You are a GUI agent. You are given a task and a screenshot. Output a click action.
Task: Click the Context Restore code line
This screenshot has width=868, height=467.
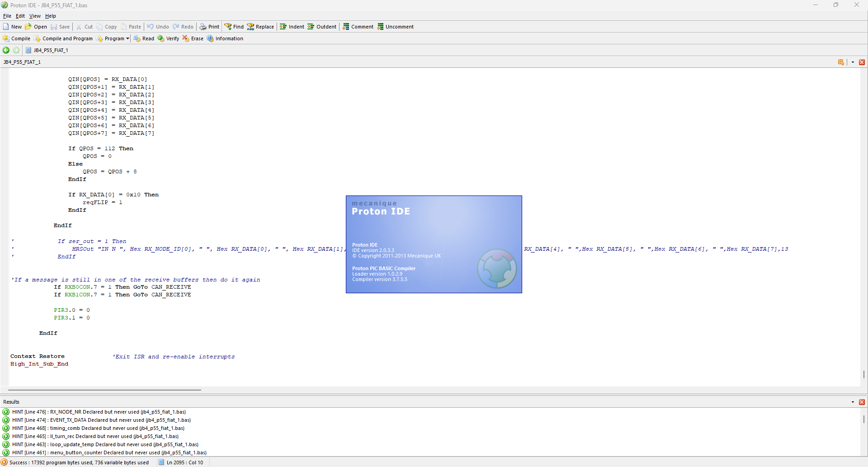point(38,356)
